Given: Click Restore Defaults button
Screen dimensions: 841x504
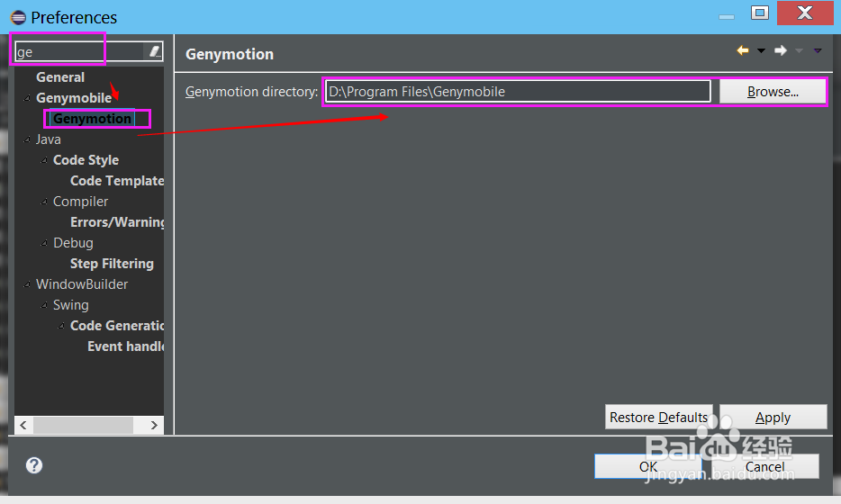Looking at the screenshot, I should coord(658,417).
